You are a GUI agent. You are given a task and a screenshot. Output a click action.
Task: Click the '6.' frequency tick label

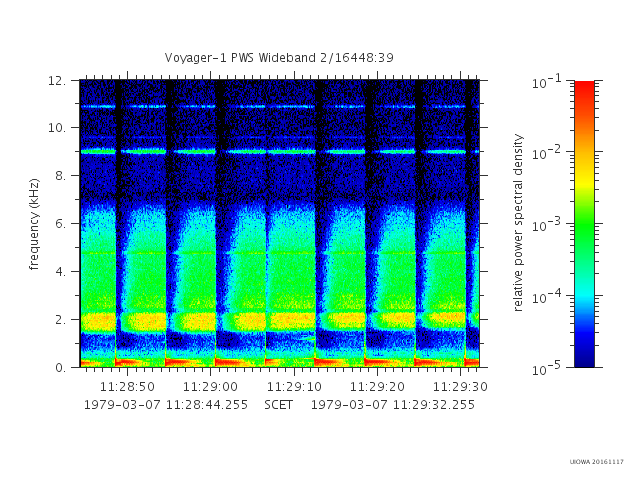tap(60, 224)
